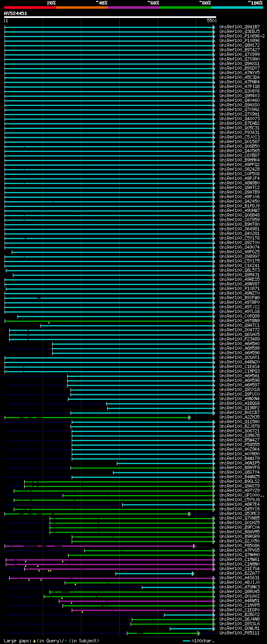
Task: Click the white query length ruler bar
Action: click(110, 18)
